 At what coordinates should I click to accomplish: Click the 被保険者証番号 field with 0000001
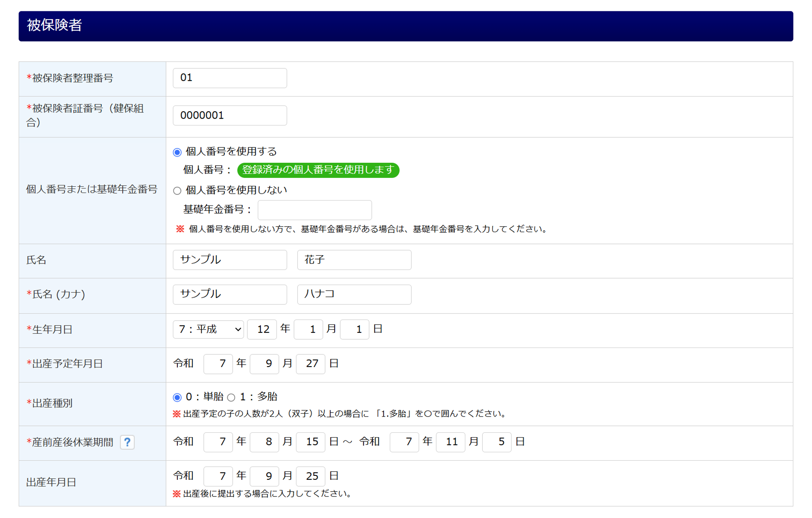point(230,116)
